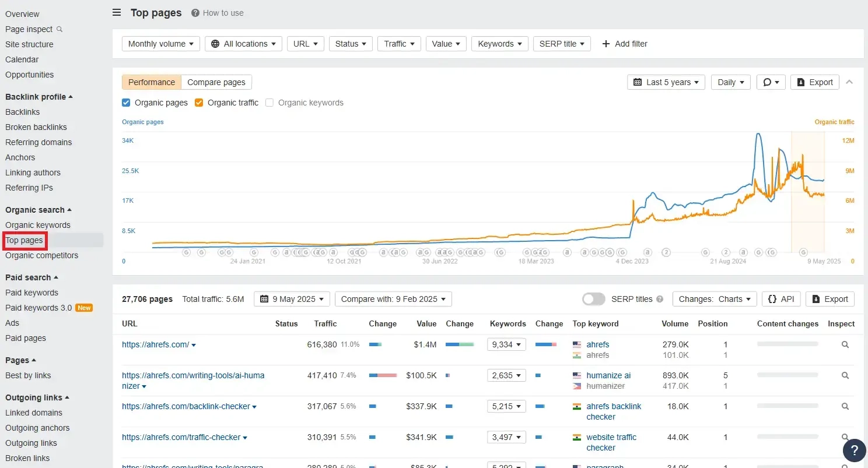Click the G update marker near 4 Dec 2023

click(x=623, y=252)
